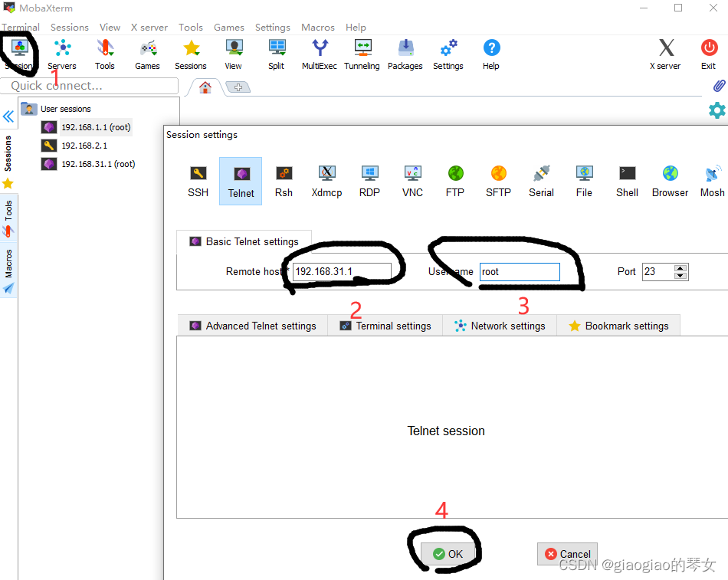Open the Tunneling toolbar icon
This screenshot has height=580, width=728.
pos(362,55)
